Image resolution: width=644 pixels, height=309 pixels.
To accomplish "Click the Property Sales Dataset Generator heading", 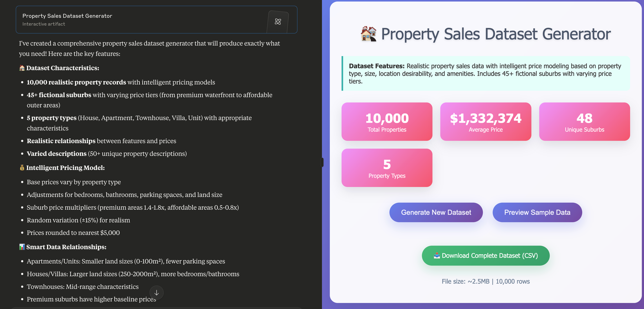I will 496,34.
